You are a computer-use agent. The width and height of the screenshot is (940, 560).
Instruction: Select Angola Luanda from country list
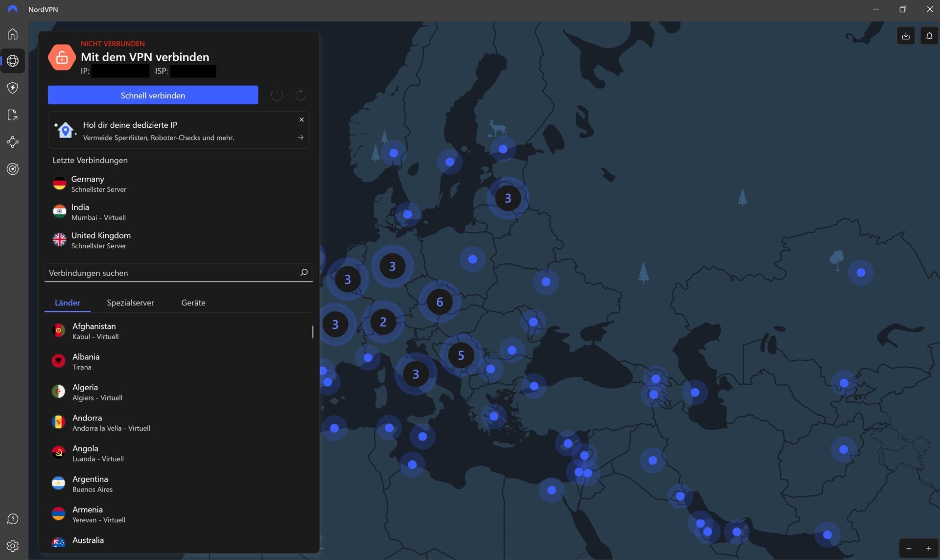pos(179,453)
